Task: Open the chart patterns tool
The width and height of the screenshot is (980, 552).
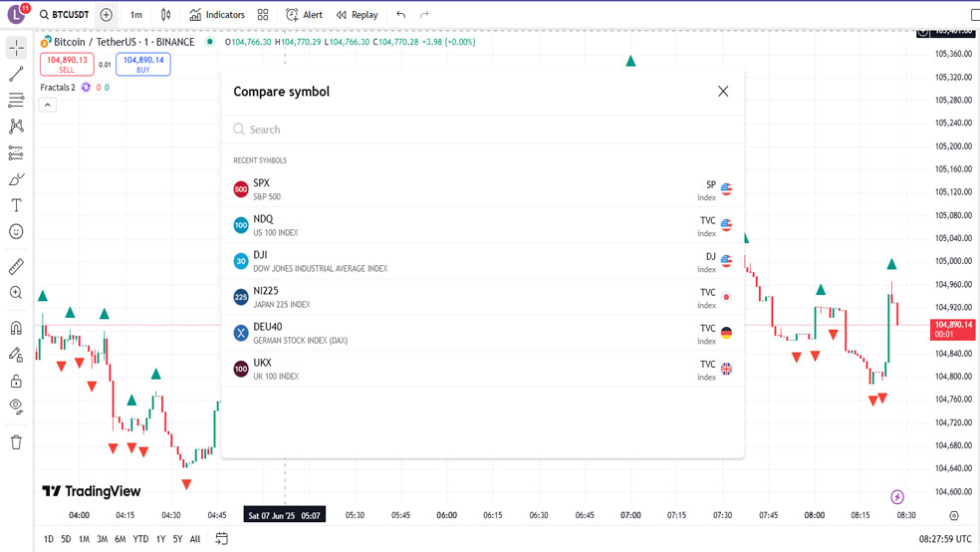Action: pos(16,127)
